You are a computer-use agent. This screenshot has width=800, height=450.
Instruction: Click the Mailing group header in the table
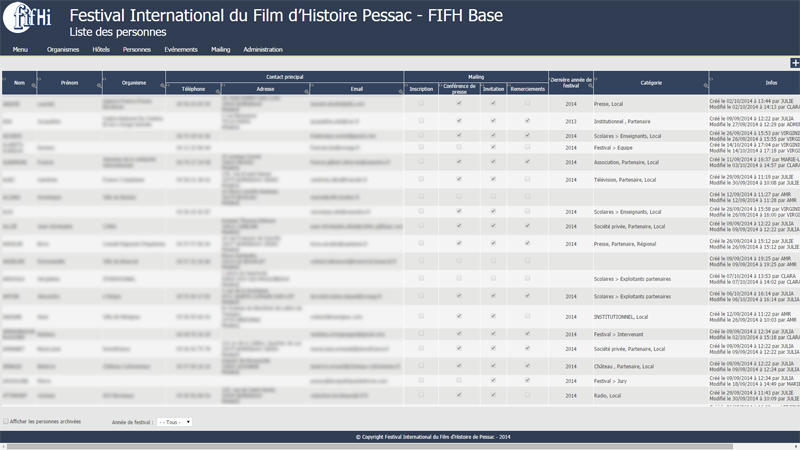476,77
